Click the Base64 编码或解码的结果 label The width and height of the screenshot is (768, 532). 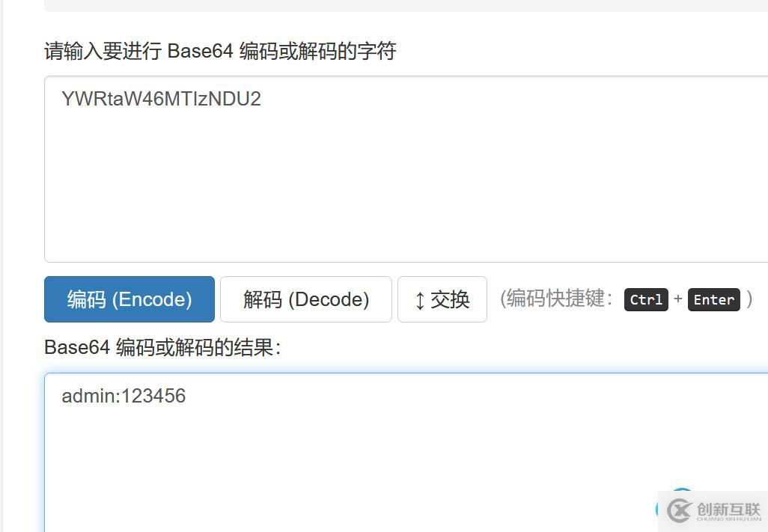(162, 347)
